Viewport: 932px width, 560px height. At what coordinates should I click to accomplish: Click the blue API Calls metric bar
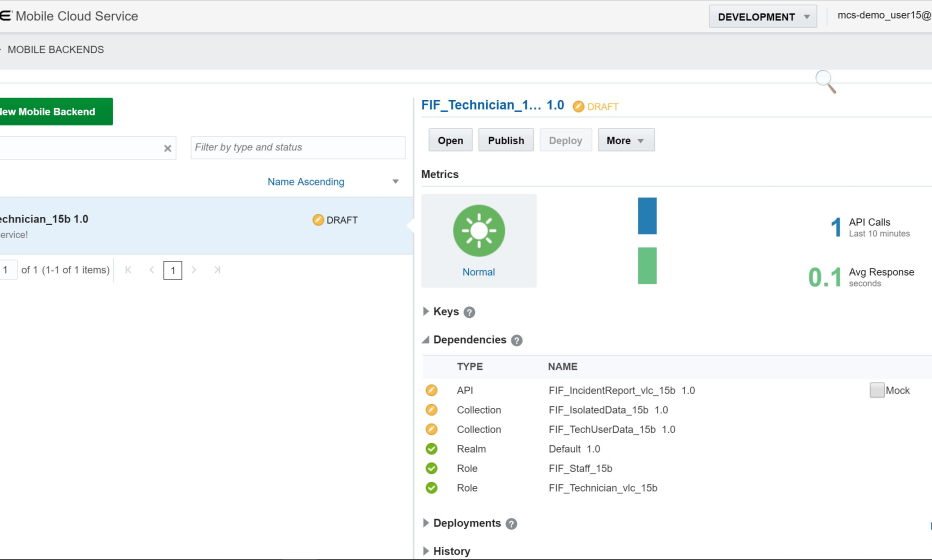pos(647,216)
